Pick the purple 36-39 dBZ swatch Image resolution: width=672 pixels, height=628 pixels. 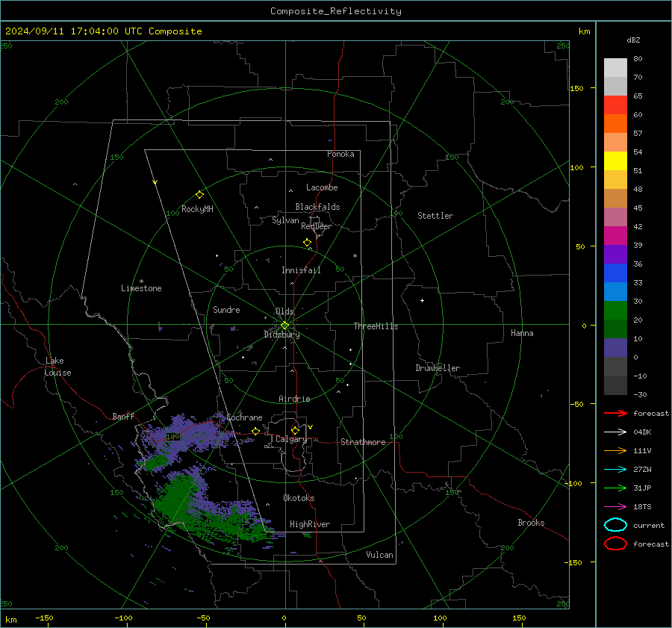[x=615, y=254]
